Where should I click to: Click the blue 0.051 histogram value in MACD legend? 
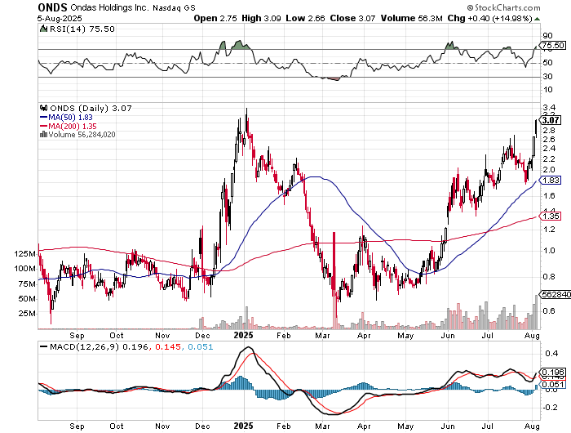point(200,347)
